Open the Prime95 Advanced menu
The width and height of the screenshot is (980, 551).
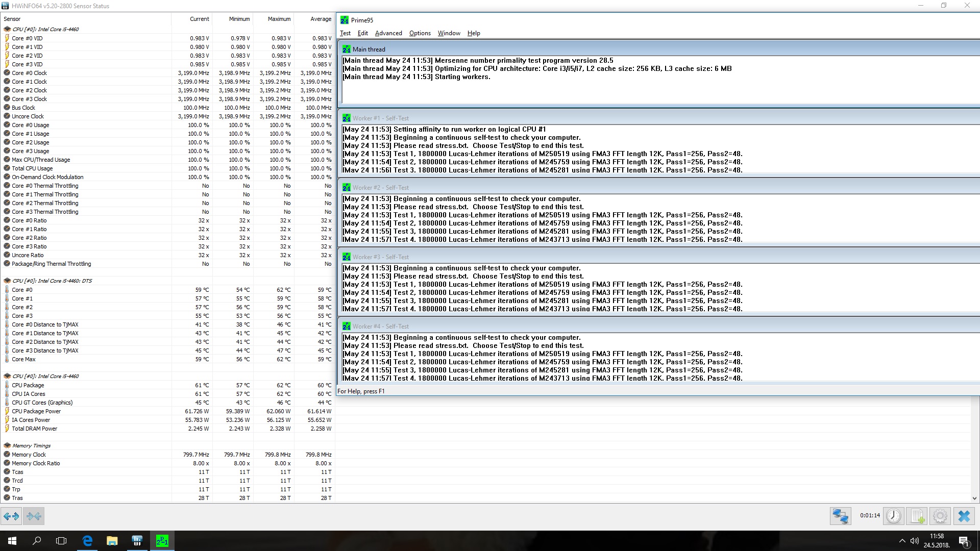388,33
